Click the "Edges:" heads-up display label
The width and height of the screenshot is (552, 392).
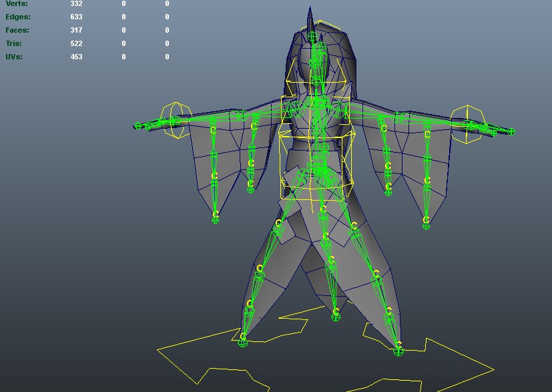(18, 17)
